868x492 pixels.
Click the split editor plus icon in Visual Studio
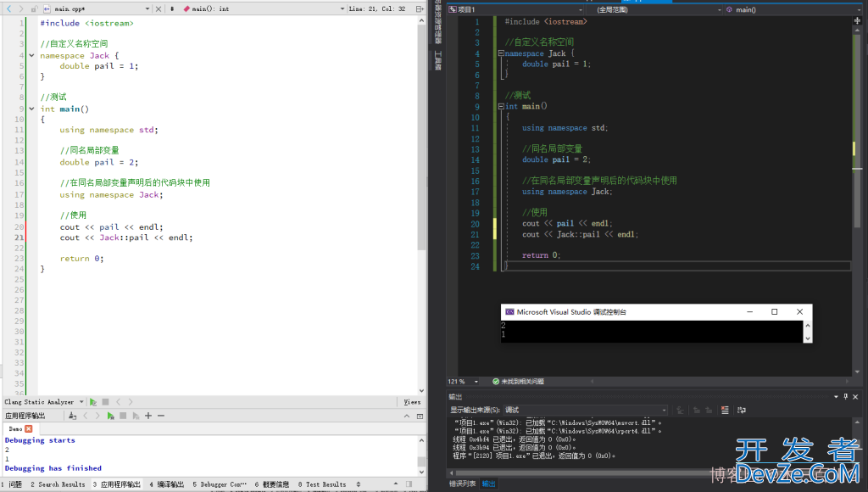point(858,20)
